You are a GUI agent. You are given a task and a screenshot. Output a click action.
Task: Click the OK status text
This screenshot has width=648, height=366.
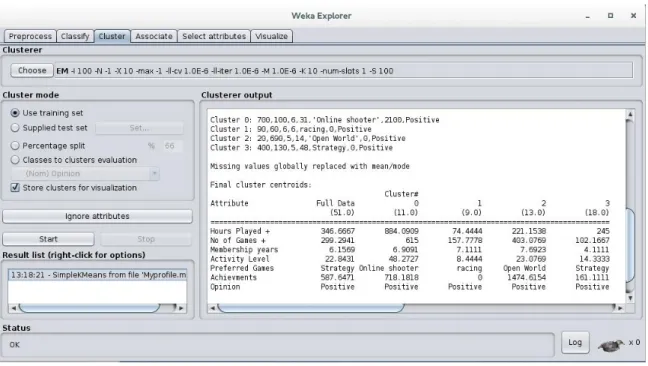tap(14, 345)
